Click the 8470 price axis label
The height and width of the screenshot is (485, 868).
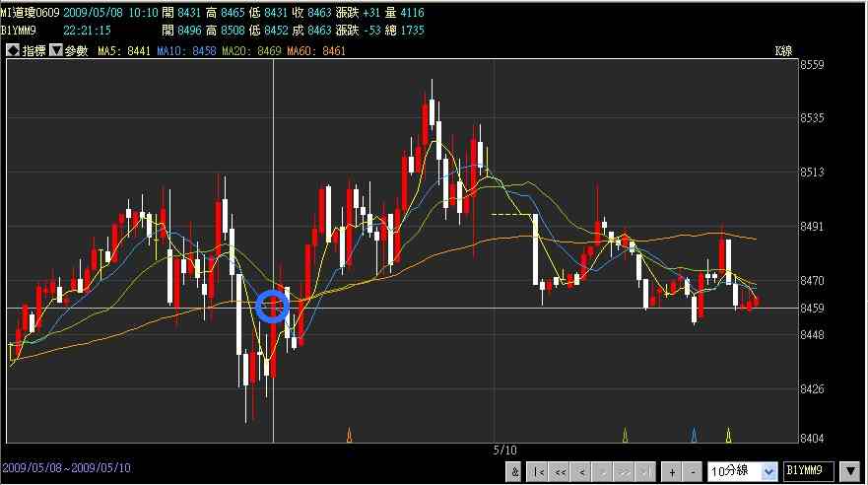click(812, 281)
